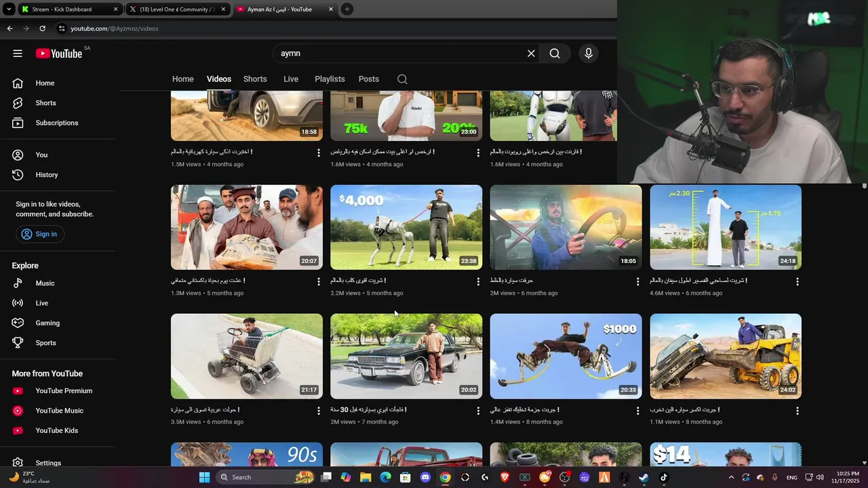Open the channel search magnifier icon

[x=402, y=79]
